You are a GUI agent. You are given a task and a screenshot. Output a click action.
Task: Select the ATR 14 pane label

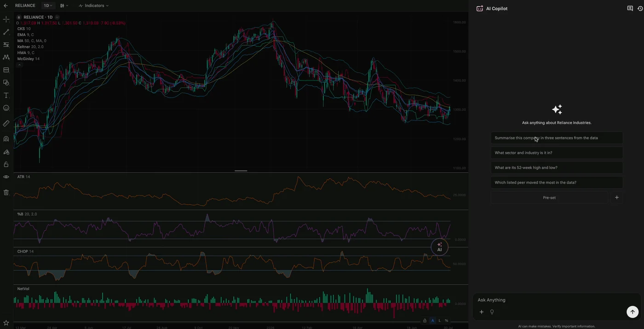(23, 177)
